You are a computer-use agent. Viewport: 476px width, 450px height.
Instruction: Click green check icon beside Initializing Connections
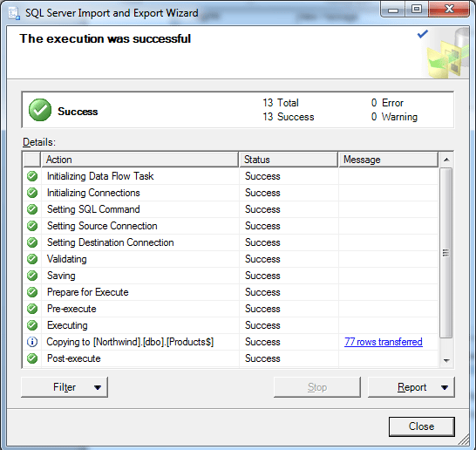(x=32, y=193)
